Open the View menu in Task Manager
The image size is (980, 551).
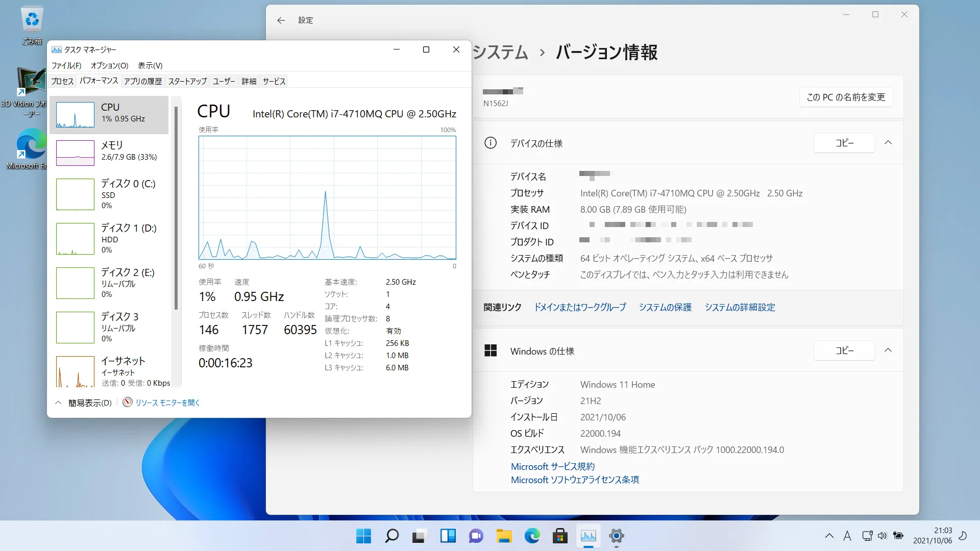[x=150, y=65]
